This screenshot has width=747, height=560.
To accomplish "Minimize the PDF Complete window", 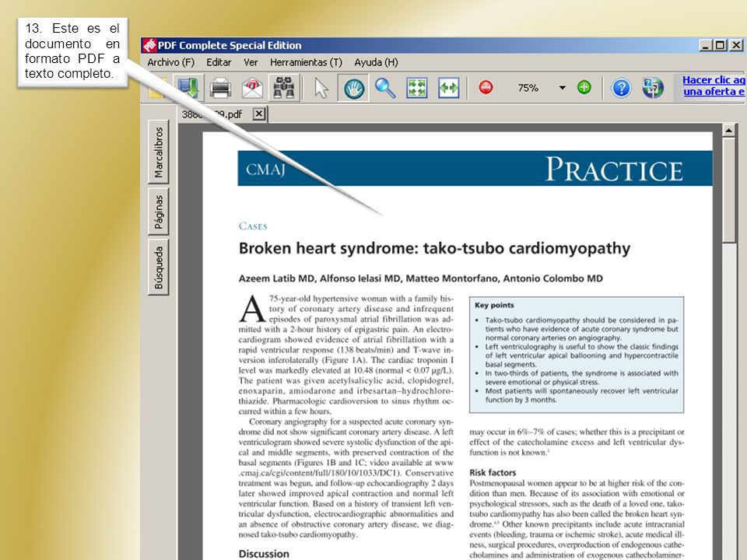I will click(x=706, y=45).
